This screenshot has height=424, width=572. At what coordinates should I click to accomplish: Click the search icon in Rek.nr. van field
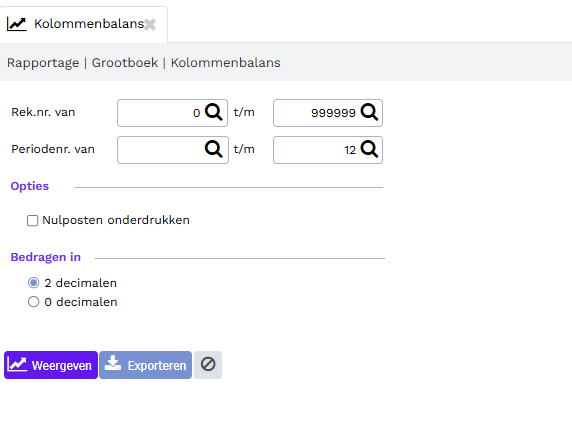point(213,112)
